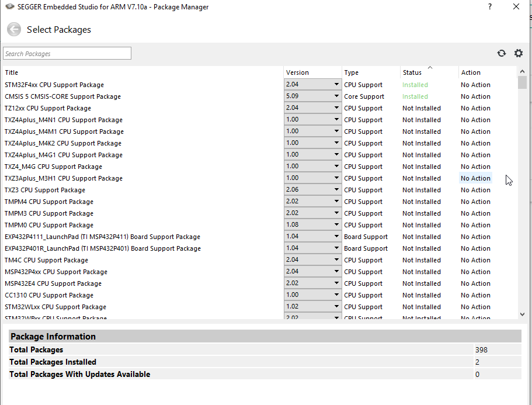Click Action cell for TXZ3Aplus_M3H1 package
This screenshot has width=532, height=405.
[x=476, y=178]
